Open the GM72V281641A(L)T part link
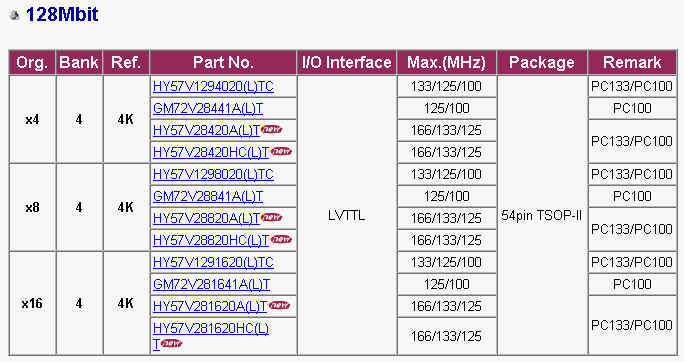The width and height of the screenshot is (684, 362). [x=212, y=284]
